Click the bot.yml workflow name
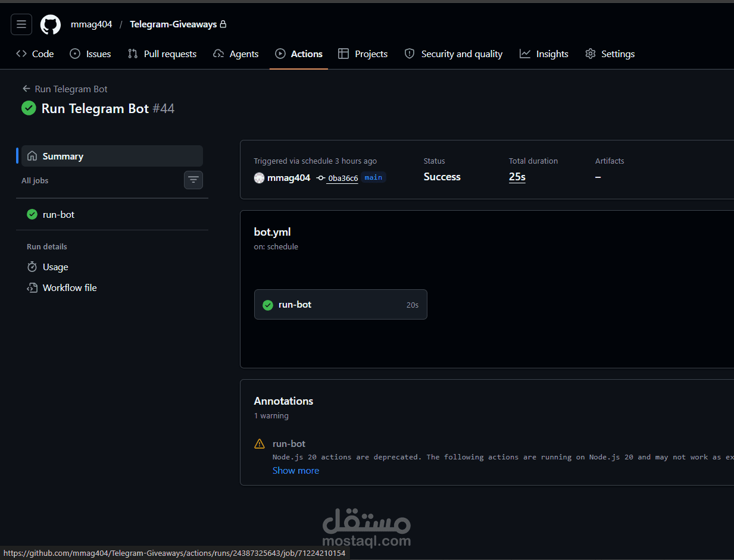 [x=273, y=232]
